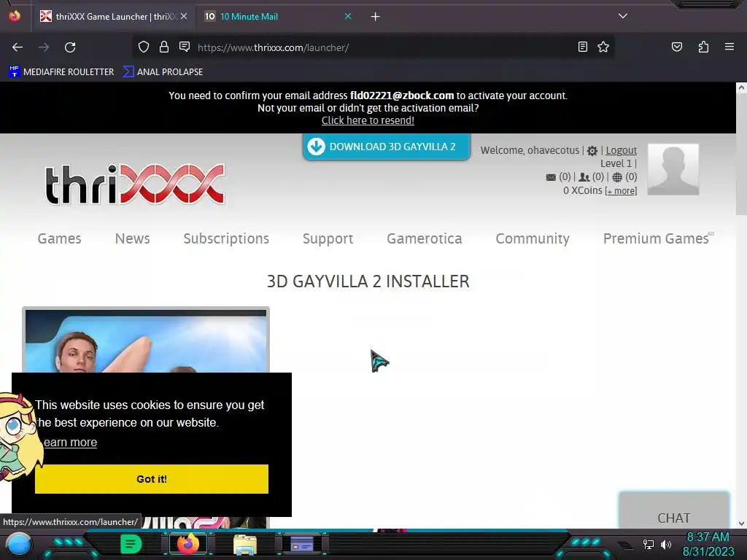Viewport: 747px width, 560px height.
Task: Open the globe notifications icon
Action: tap(617, 177)
